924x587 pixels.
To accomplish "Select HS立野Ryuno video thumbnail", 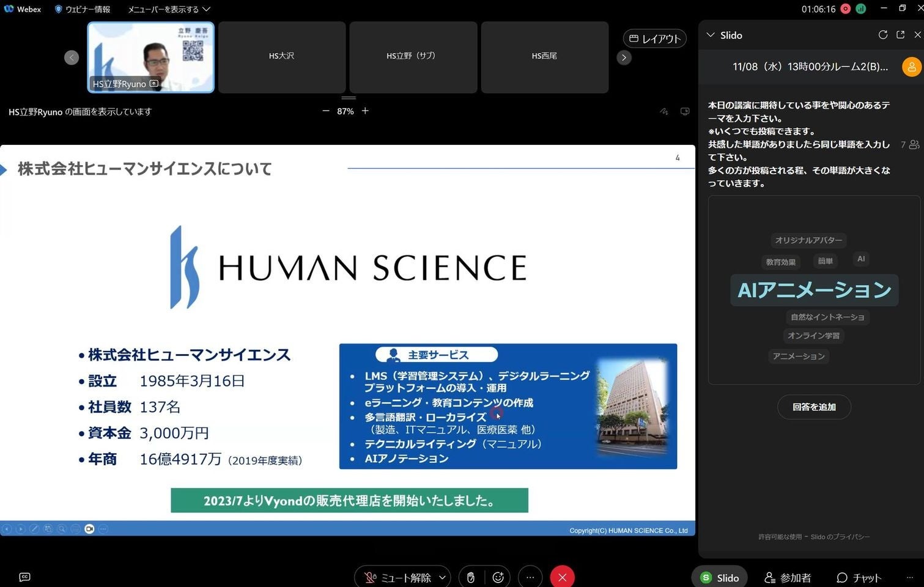I will 151,57.
